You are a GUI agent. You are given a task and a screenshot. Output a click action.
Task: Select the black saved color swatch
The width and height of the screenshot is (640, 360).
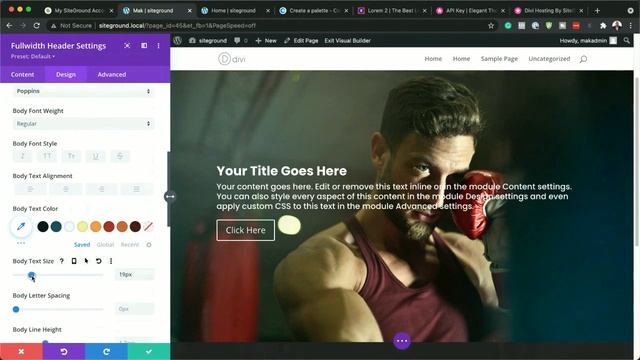coord(43,227)
